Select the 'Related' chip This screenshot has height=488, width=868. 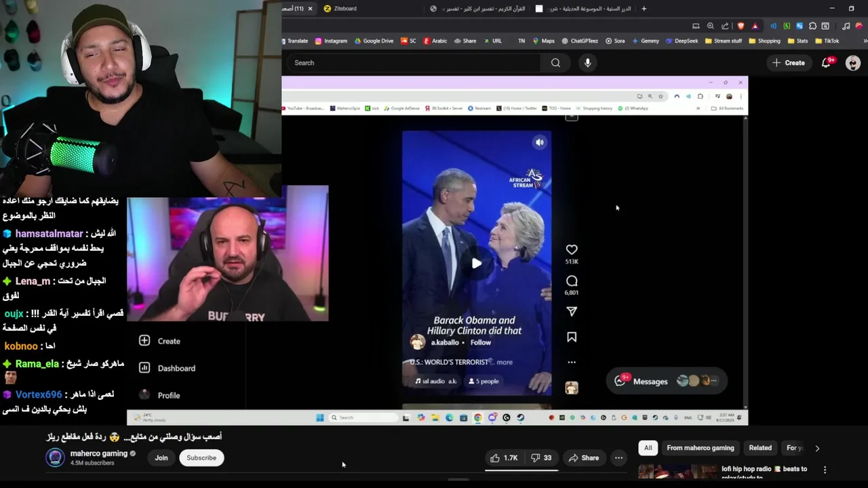point(760,448)
